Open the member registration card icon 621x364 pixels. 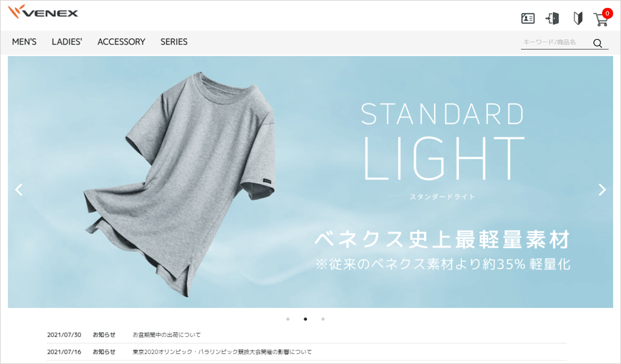tap(528, 18)
